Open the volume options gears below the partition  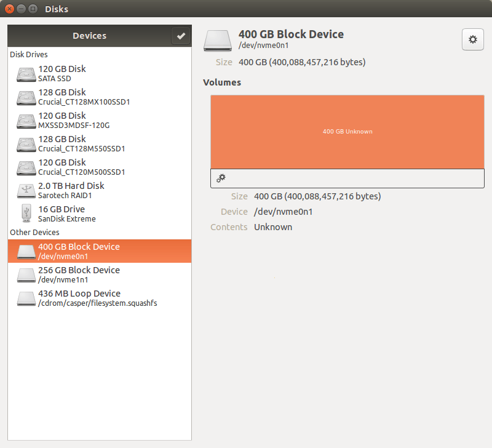click(221, 178)
